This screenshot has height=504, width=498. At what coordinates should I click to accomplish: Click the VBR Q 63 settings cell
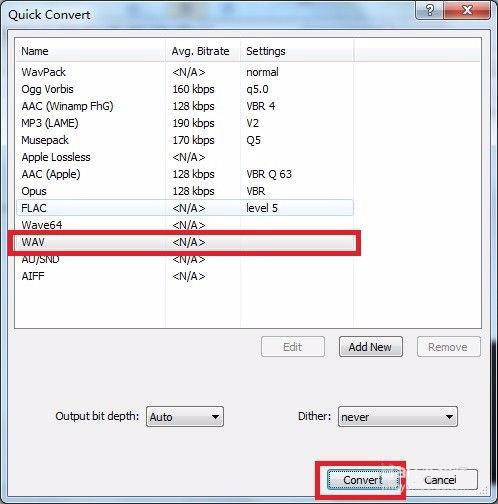[x=269, y=174]
